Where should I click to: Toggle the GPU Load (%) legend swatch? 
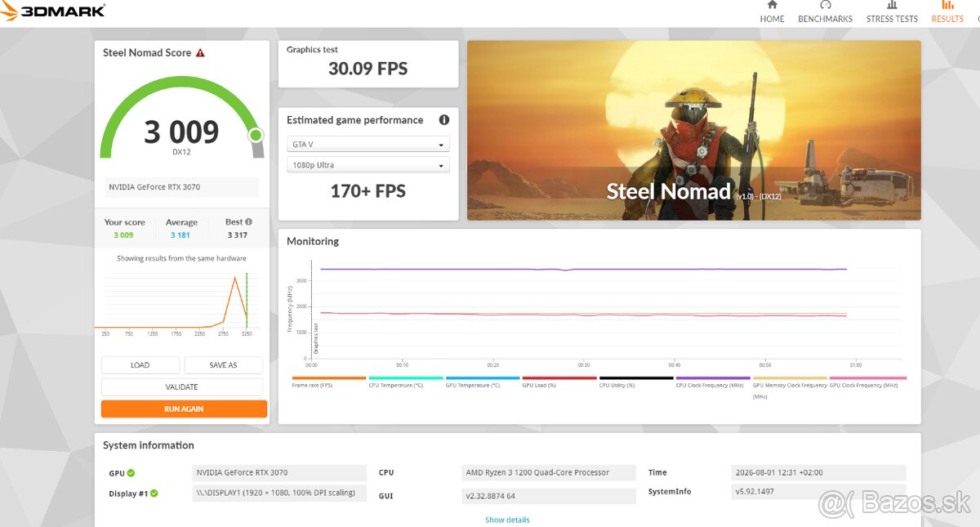(559, 378)
